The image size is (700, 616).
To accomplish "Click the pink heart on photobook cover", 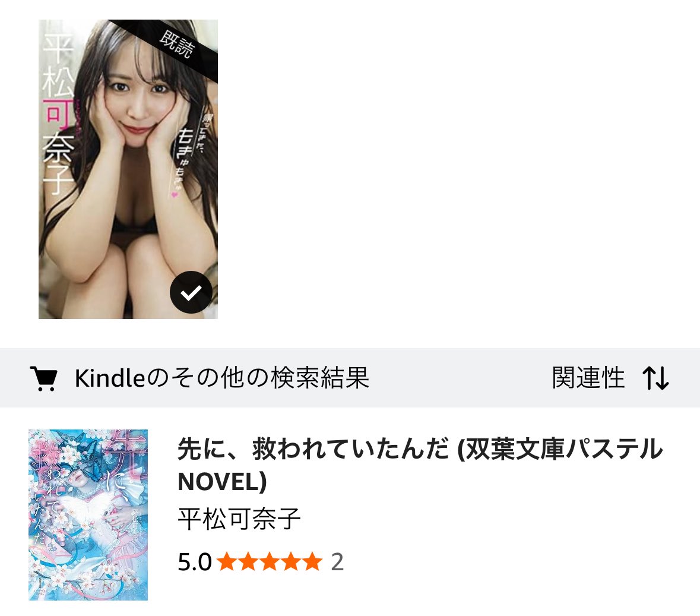I will 175,194.
